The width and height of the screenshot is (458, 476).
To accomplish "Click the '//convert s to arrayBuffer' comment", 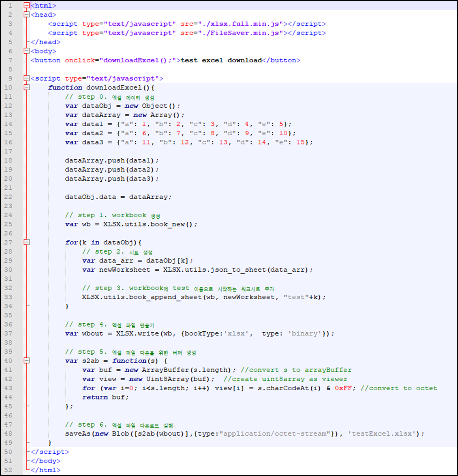I will point(296,370).
